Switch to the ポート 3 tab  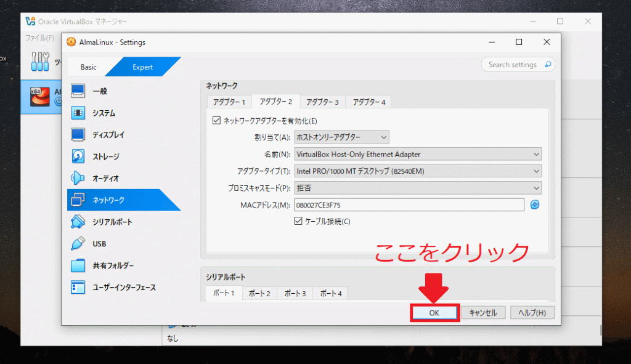pos(295,294)
